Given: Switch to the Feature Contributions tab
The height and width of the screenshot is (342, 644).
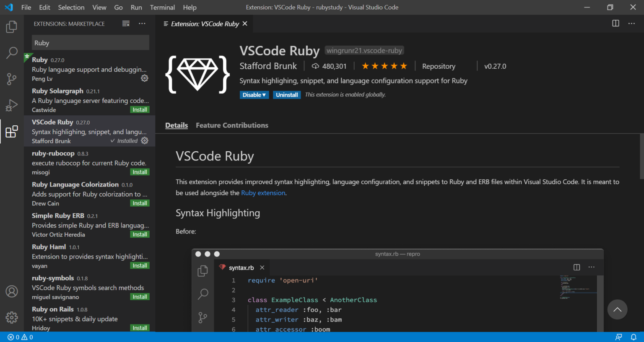Looking at the screenshot, I should pyautogui.click(x=232, y=125).
